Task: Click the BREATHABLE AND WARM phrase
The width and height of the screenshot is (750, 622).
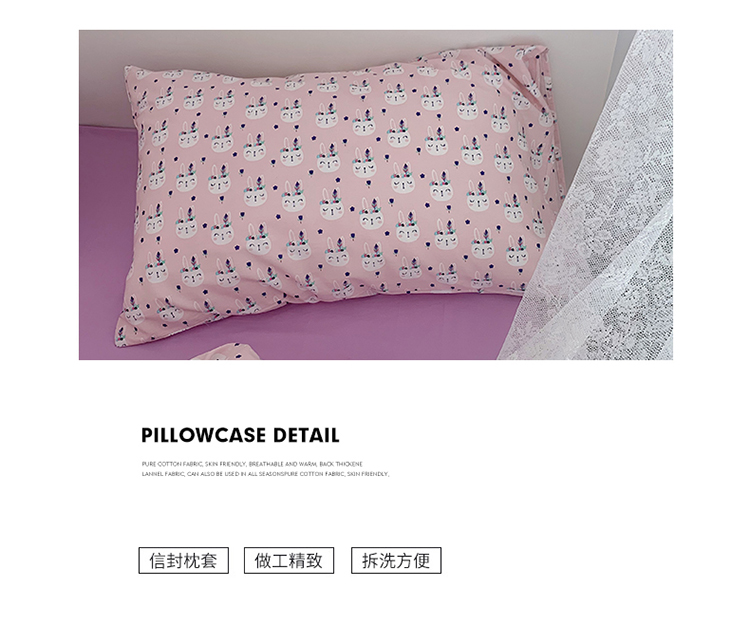Action: pyautogui.click(x=283, y=464)
